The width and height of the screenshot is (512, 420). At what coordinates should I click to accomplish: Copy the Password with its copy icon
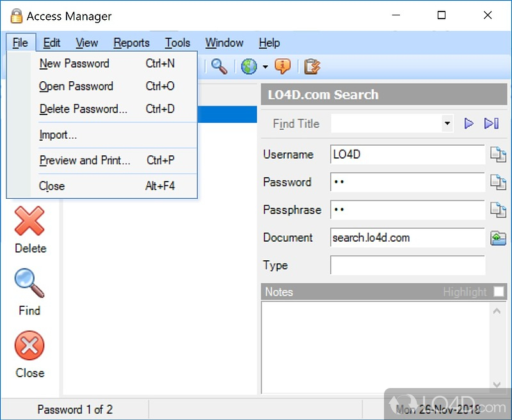(499, 182)
